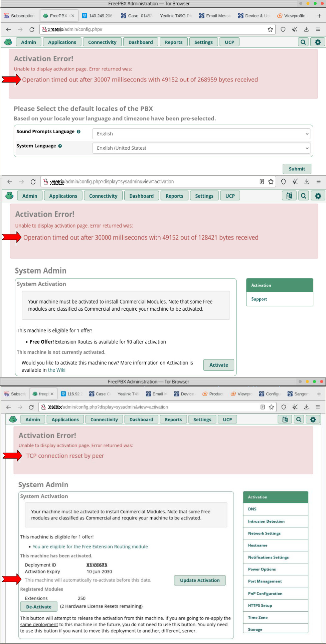Bookmark the page in the window with the Sangom tab
The image size is (326, 644).
(x=272, y=407)
